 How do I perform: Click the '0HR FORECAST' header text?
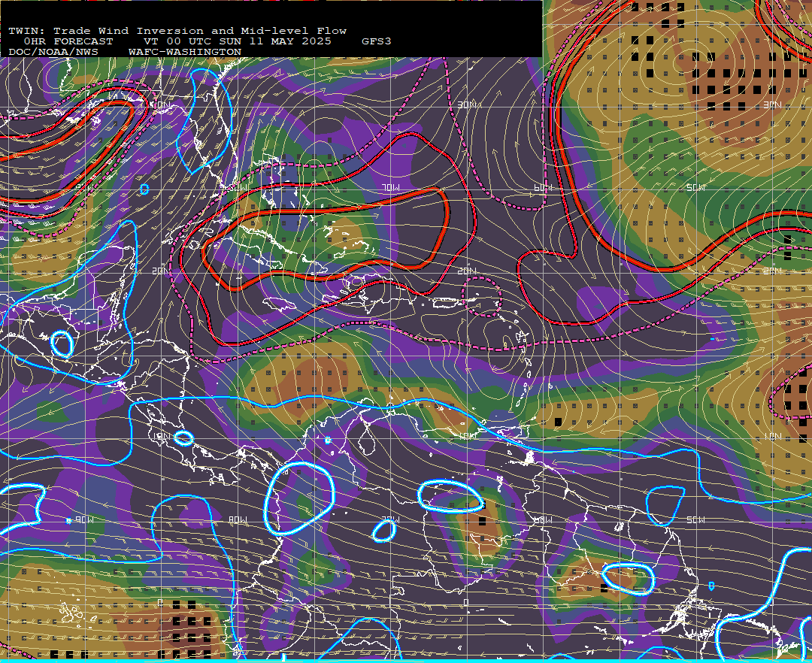[x=68, y=41]
